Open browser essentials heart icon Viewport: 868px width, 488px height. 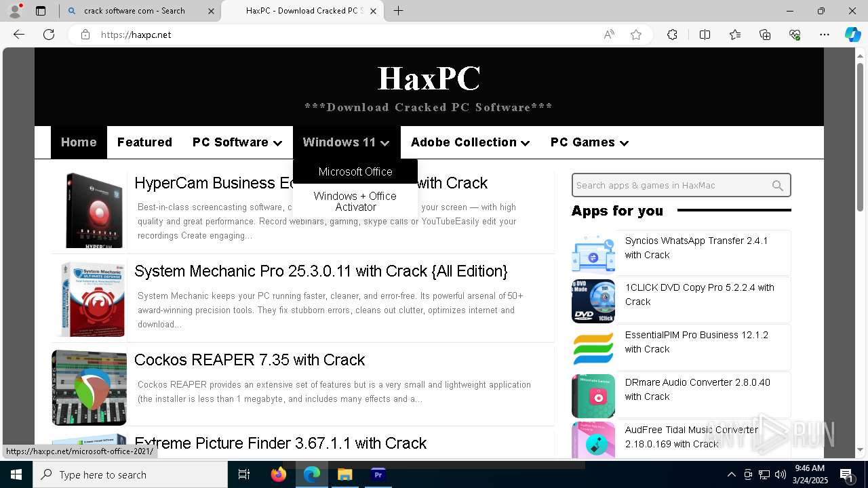click(x=795, y=35)
